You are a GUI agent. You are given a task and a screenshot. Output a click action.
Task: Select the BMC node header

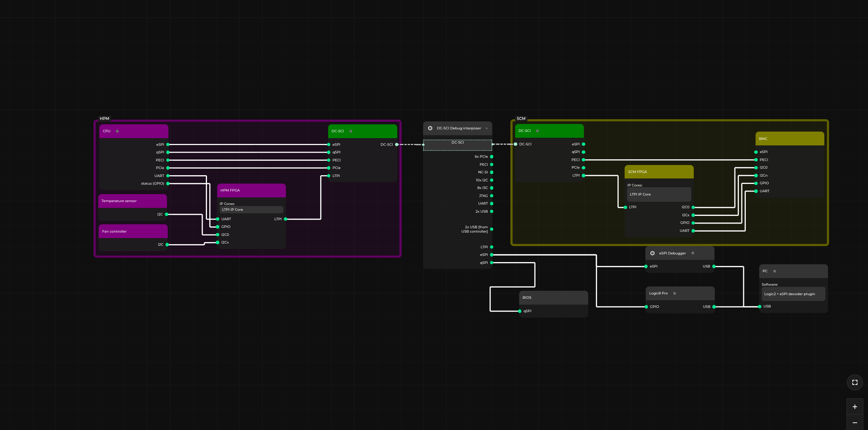coord(790,139)
